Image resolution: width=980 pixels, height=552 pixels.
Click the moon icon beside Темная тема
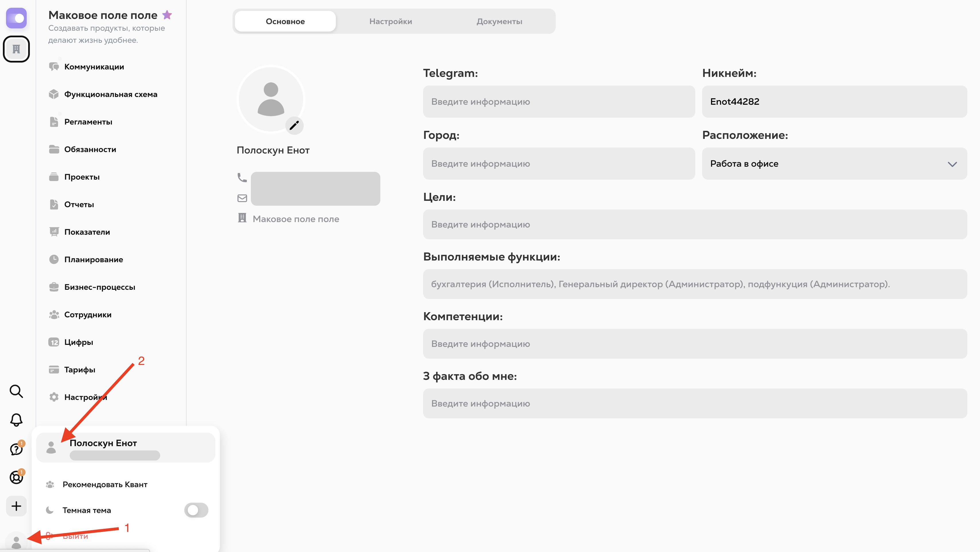coord(50,510)
